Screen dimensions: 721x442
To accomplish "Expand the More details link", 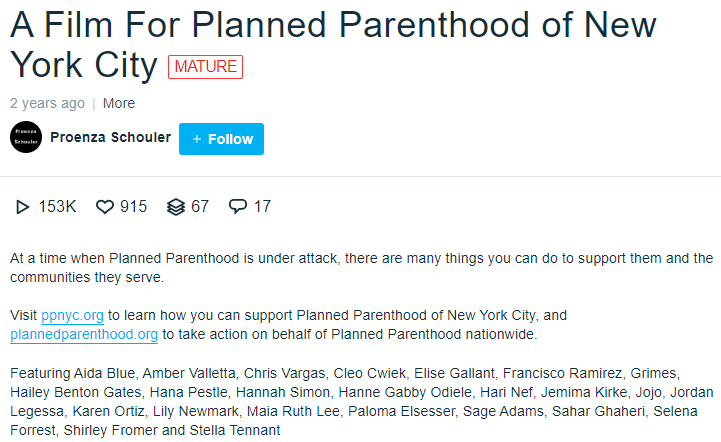I will 118,103.
